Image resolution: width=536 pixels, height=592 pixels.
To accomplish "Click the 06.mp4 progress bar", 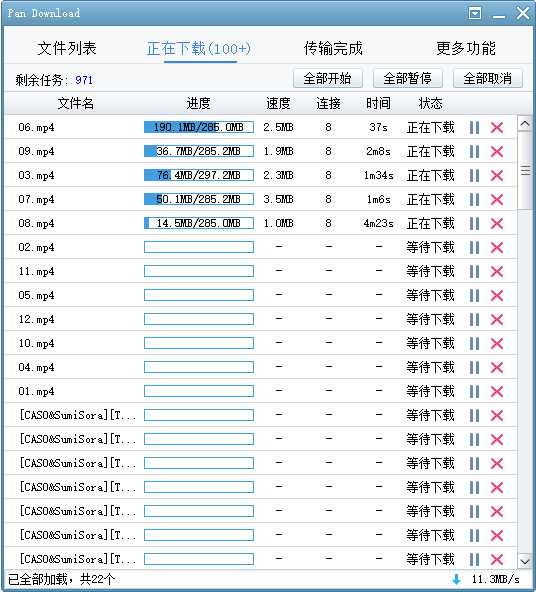I will (x=199, y=127).
